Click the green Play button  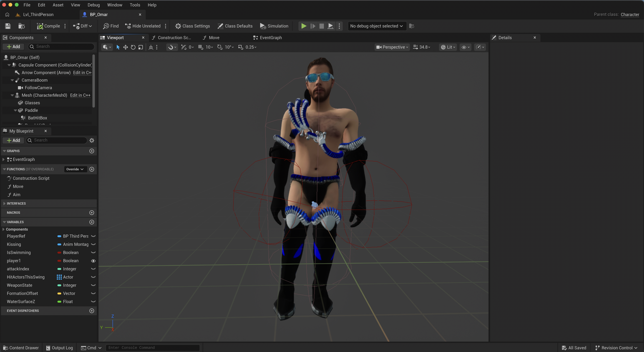coord(303,26)
